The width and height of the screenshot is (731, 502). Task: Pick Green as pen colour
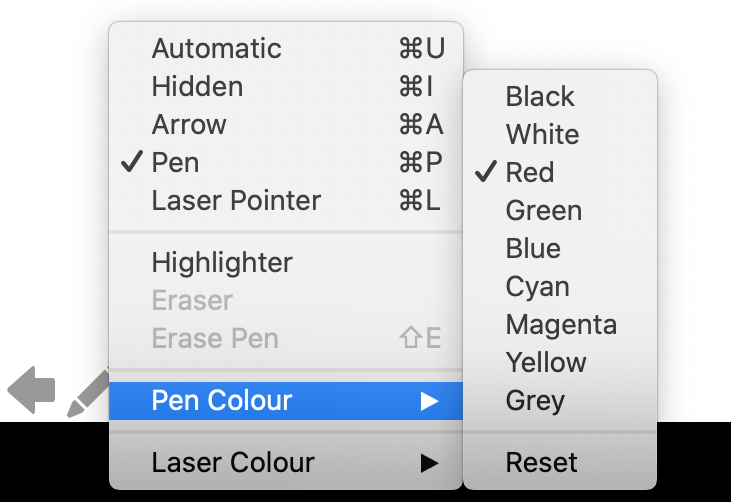[560, 210]
